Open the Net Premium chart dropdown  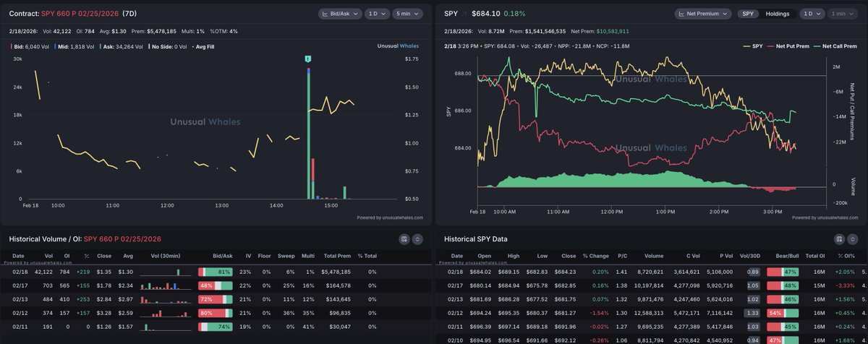[704, 14]
